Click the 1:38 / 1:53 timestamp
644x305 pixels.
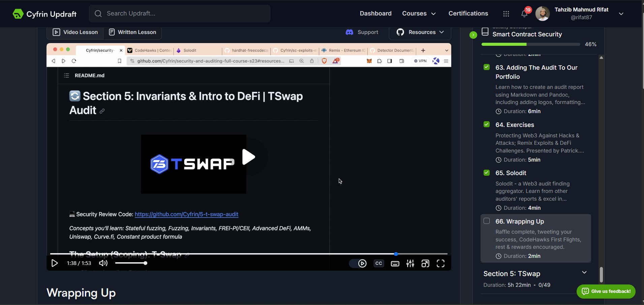[x=79, y=263]
